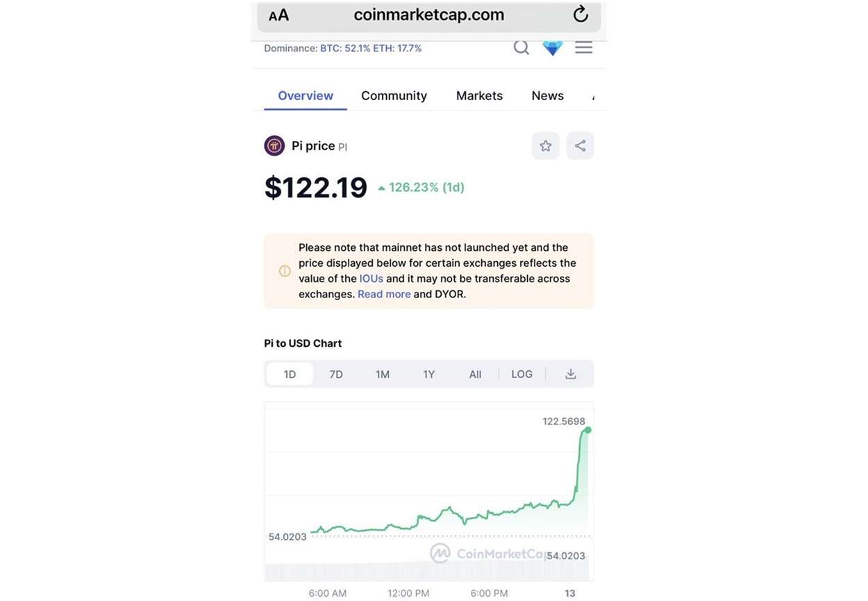Viewport: 868px width, 601px height.
Task: Open the hamburger menu
Action: tap(584, 47)
